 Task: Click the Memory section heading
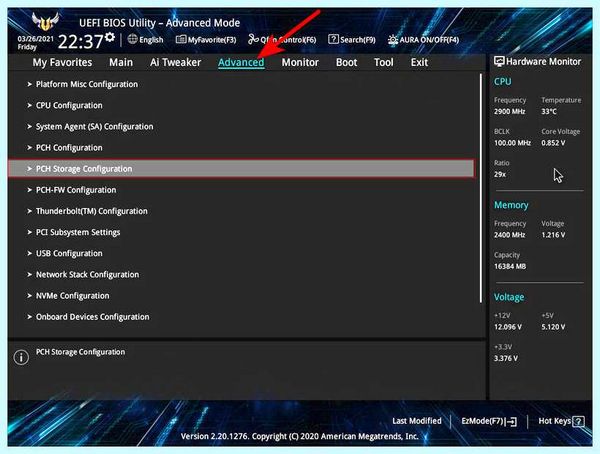click(511, 205)
